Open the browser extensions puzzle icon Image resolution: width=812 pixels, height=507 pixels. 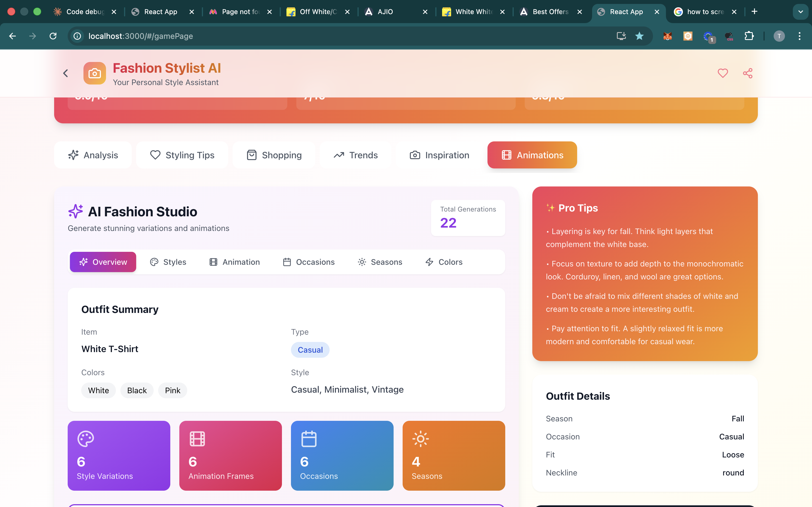[x=749, y=36]
